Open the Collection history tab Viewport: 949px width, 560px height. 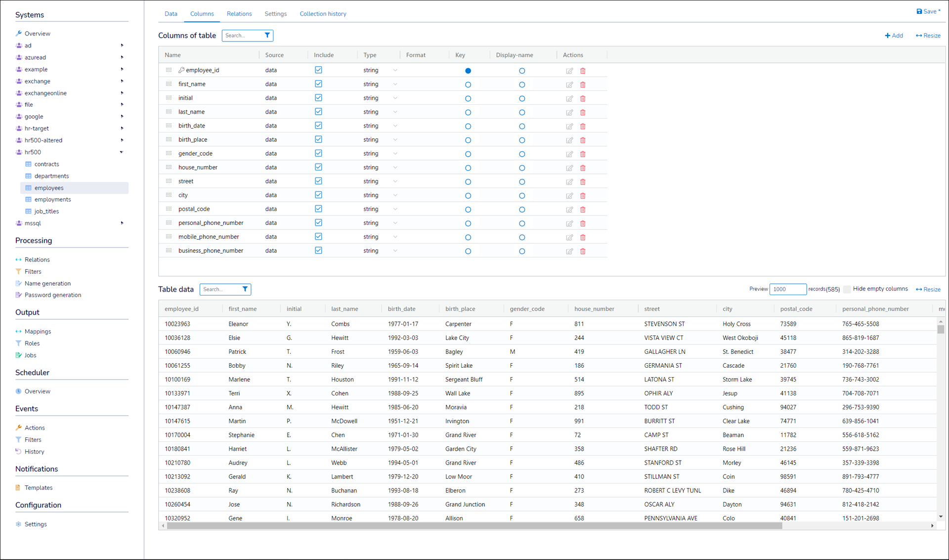tap(323, 14)
